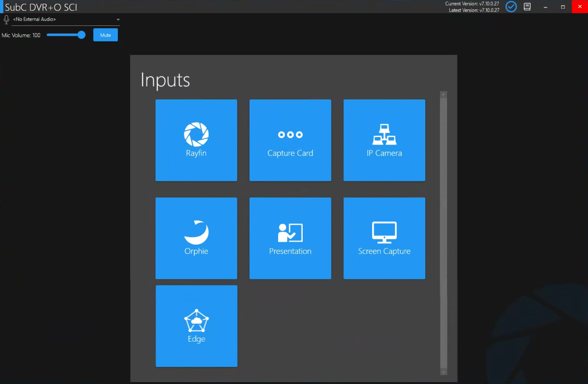Open the Presentation input icon
The height and width of the screenshot is (384, 588).
click(x=290, y=232)
